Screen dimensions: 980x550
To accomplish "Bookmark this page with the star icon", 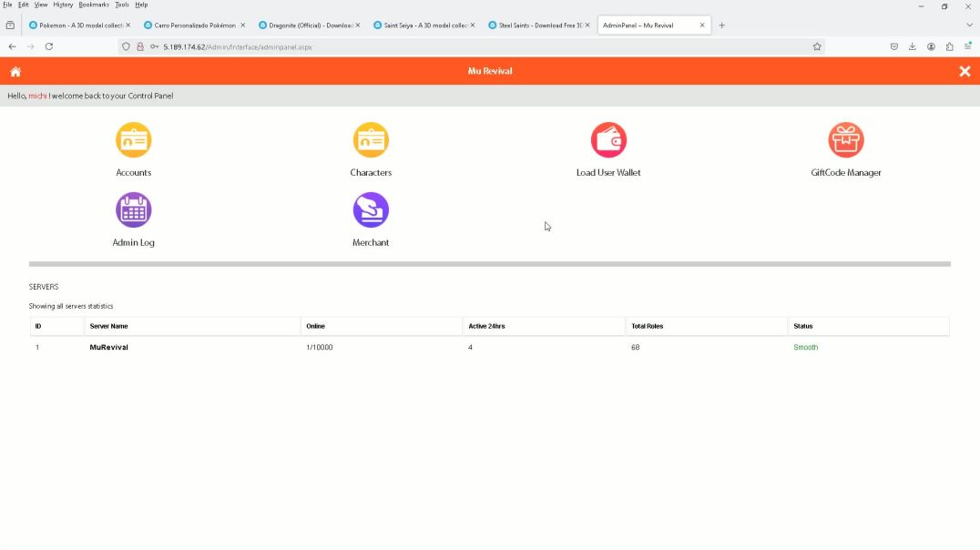I will coord(817,46).
